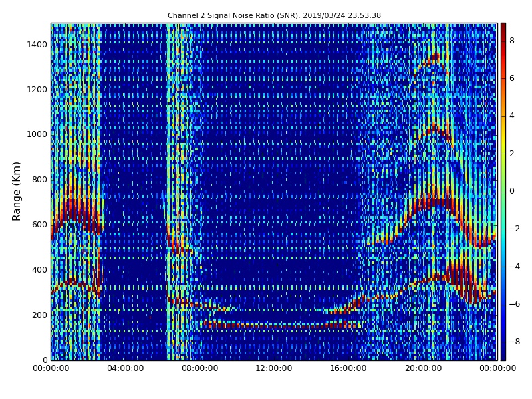Click the colorbar value 4 label

(x=512, y=116)
